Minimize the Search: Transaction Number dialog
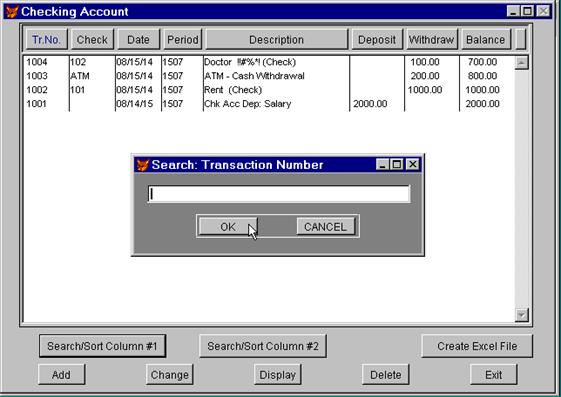This screenshot has height=397, width=561. click(382, 165)
